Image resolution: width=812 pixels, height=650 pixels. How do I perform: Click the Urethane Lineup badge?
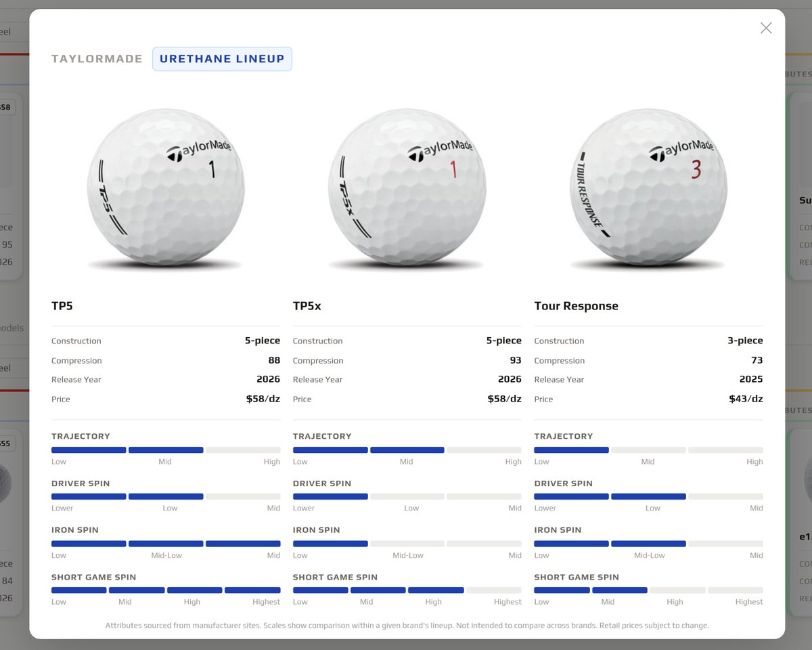(222, 59)
